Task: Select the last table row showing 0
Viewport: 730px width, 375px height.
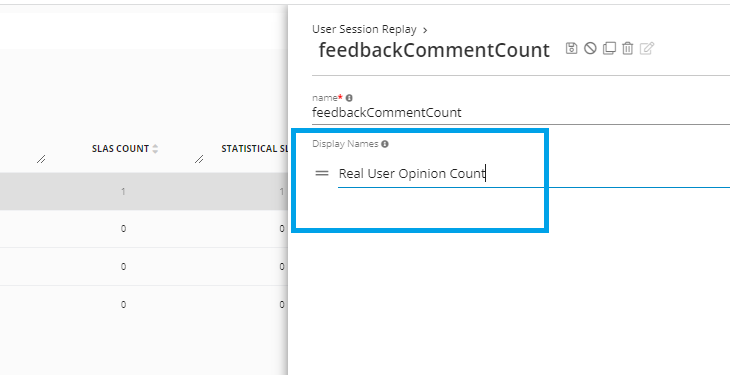Action: (144, 305)
